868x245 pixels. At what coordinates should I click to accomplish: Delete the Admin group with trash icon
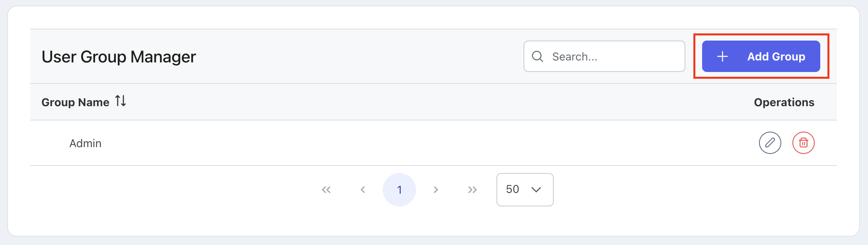(x=804, y=143)
